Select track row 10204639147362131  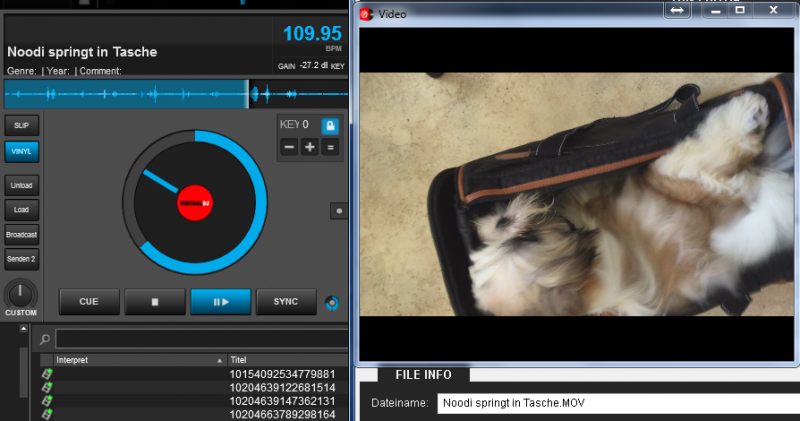tap(194, 401)
